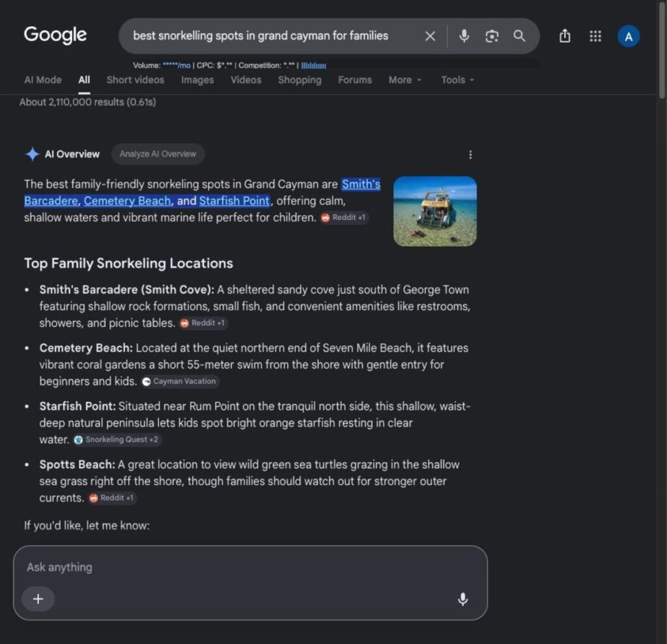
Task: Expand the Tools dropdown
Action: tap(457, 80)
